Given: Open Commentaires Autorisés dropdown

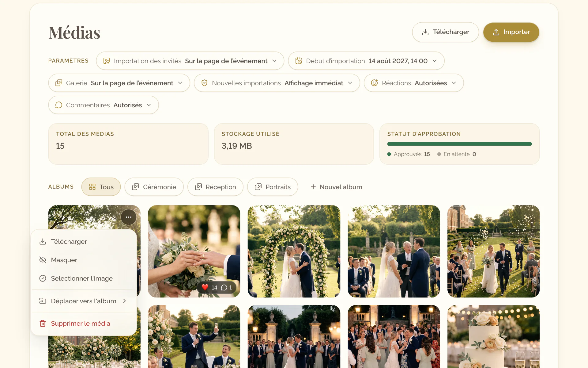Looking at the screenshot, I should click(x=104, y=105).
